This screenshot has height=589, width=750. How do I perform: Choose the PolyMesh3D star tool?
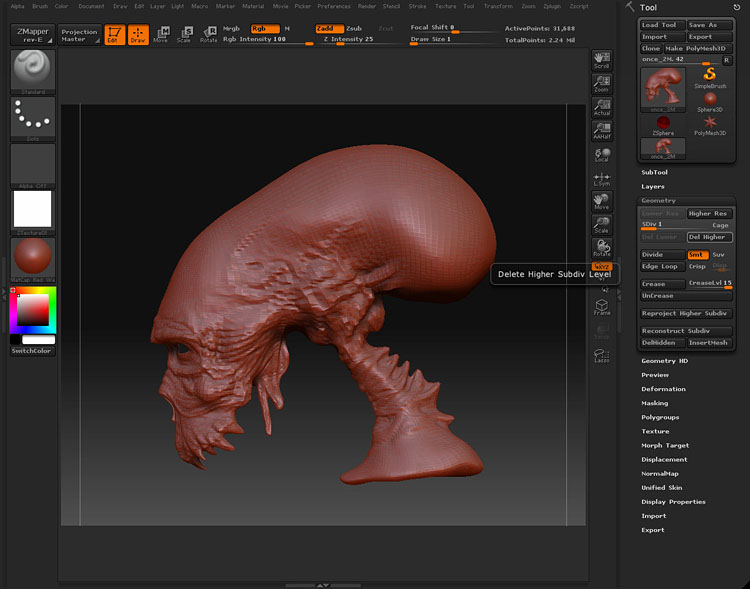pyautogui.click(x=709, y=122)
